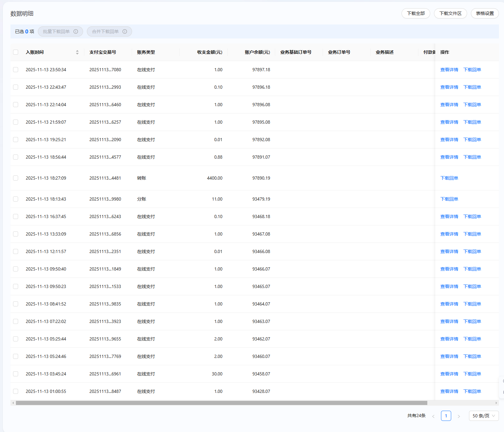504x432 pixels.
Task: Click info icon beside 合并下载回单
Action: click(x=125, y=31)
